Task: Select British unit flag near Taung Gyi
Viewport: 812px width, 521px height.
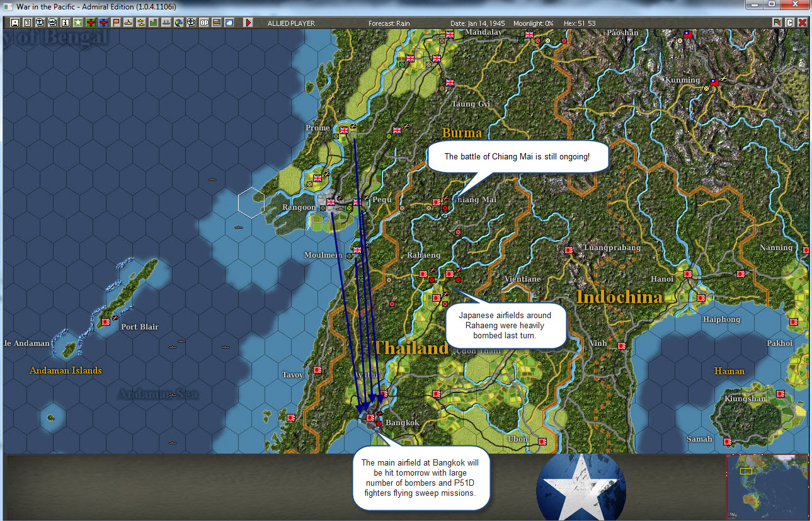Action: 450,83
